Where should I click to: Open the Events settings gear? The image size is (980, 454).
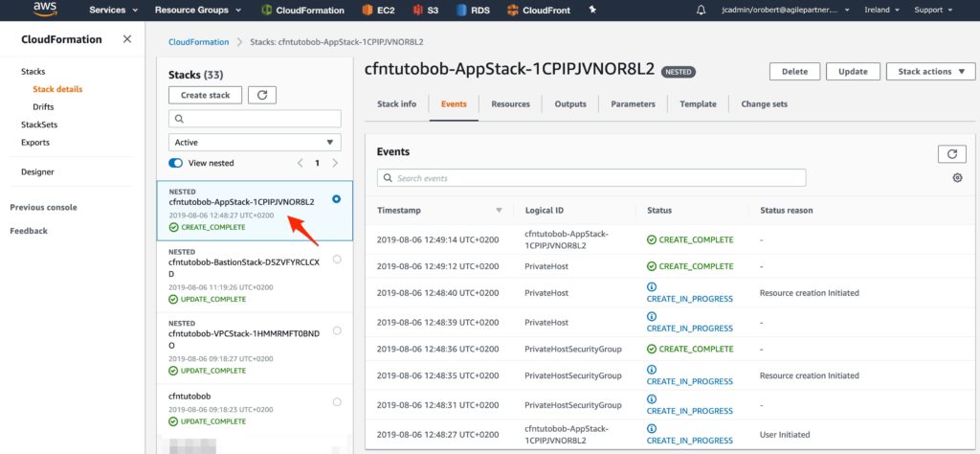(x=957, y=178)
